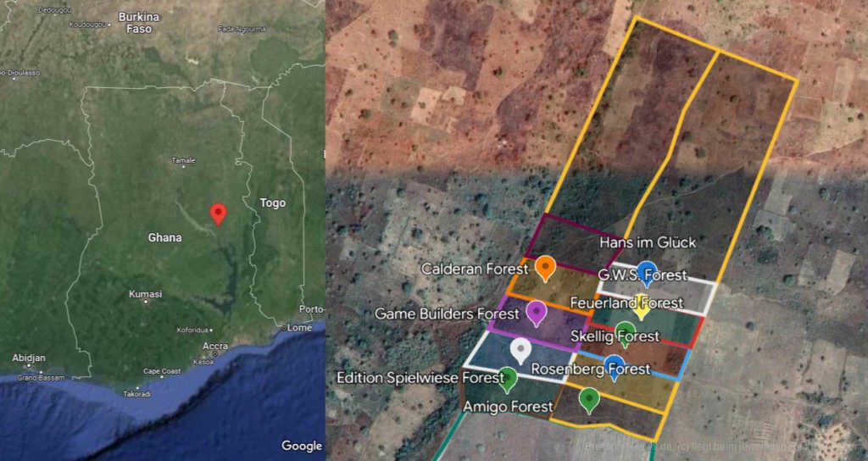Image resolution: width=868 pixels, height=461 pixels.
Task: Click the Calderan Forest text label
Action: (x=475, y=269)
